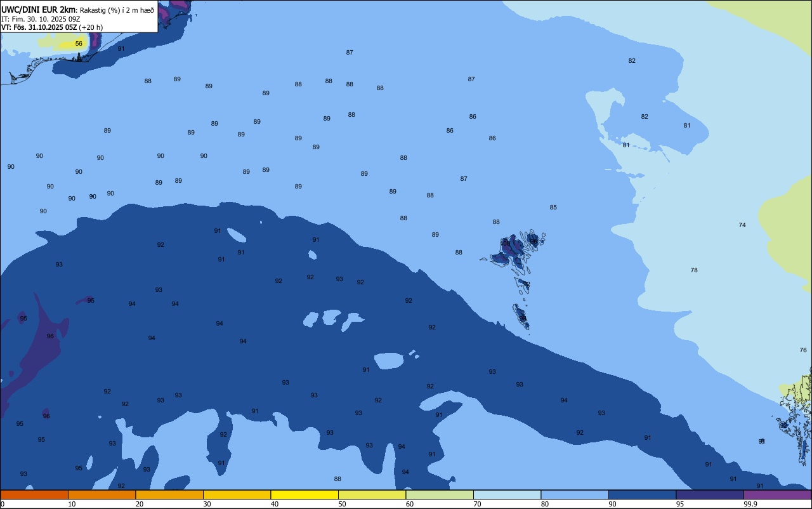Pick the purple legend swatch above 99.9
This screenshot has width=812, height=509.
[x=777, y=494]
